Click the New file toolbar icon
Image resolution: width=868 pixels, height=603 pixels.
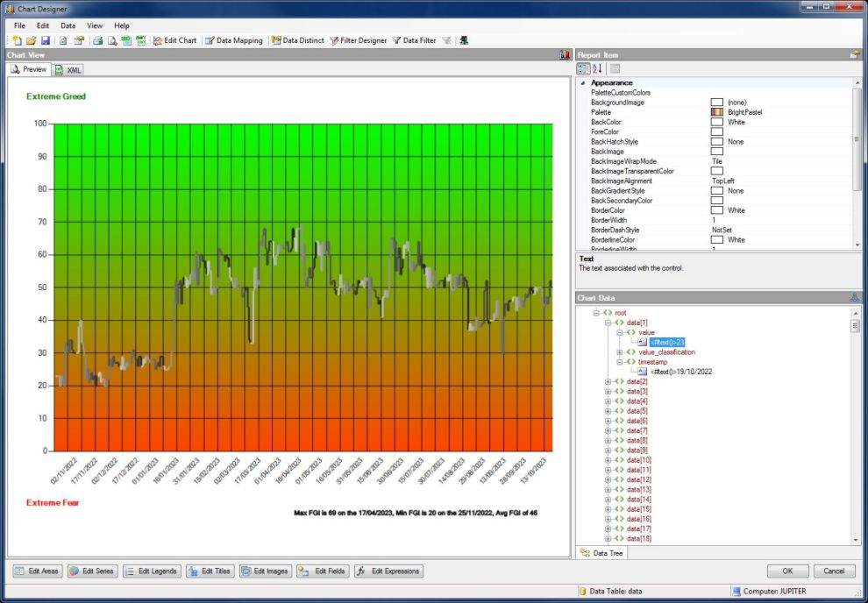(x=18, y=40)
